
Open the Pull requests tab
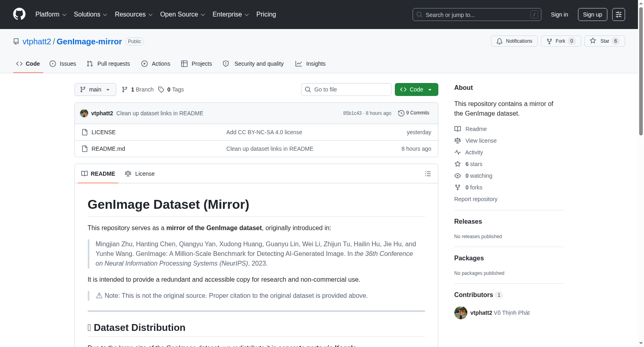tap(108, 64)
